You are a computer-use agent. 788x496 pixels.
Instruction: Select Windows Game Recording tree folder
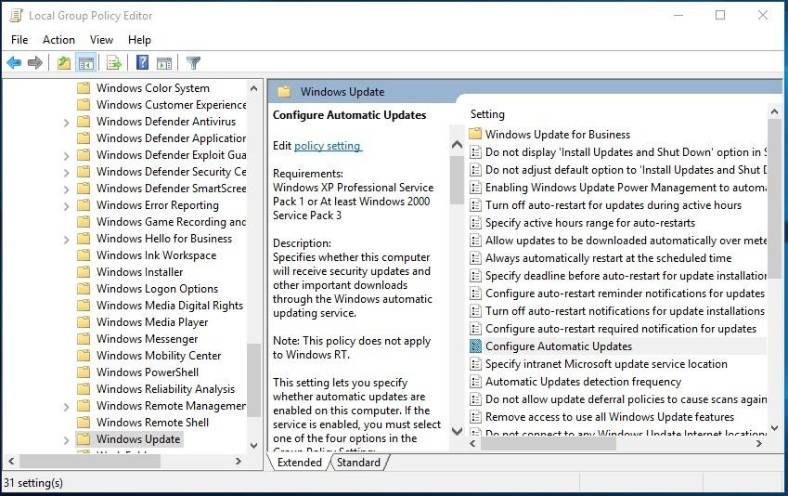pyautogui.click(x=171, y=222)
